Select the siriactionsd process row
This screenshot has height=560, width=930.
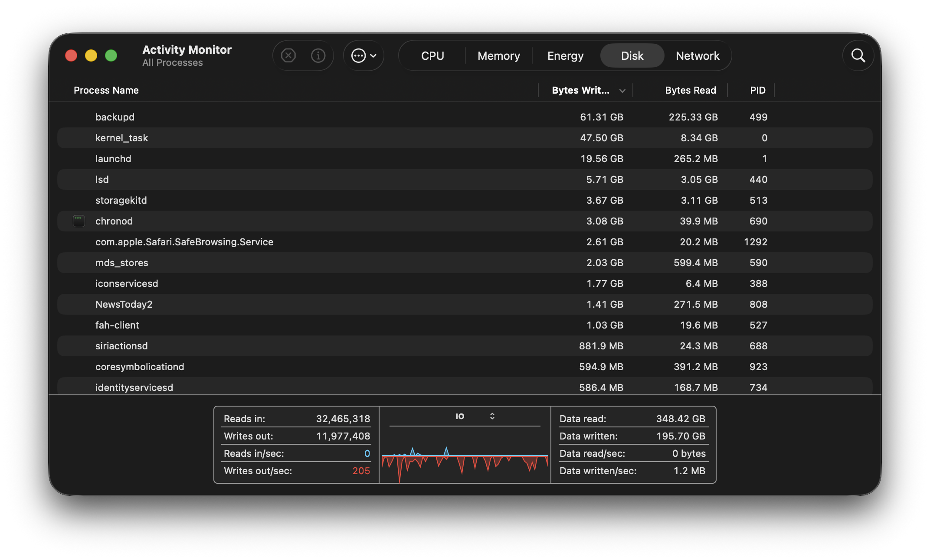[465, 346]
